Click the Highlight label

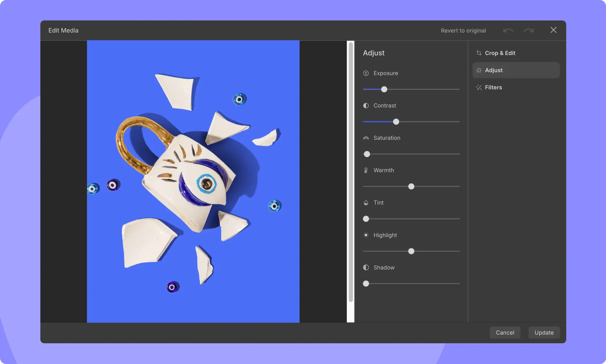pyautogui.click(x=385, y=235)
